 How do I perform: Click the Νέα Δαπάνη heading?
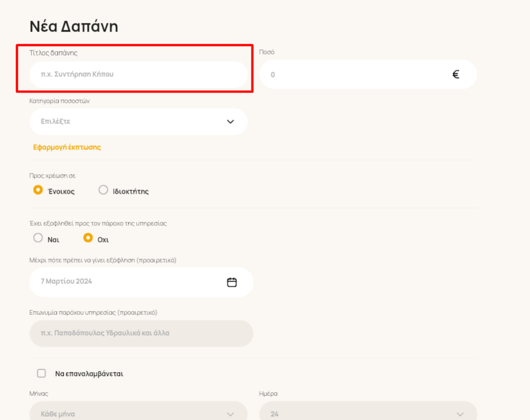[x=73, y=26]
